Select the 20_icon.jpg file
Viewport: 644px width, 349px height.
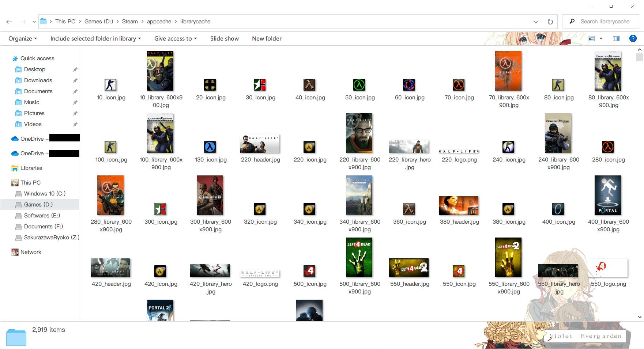pos(210,85)
